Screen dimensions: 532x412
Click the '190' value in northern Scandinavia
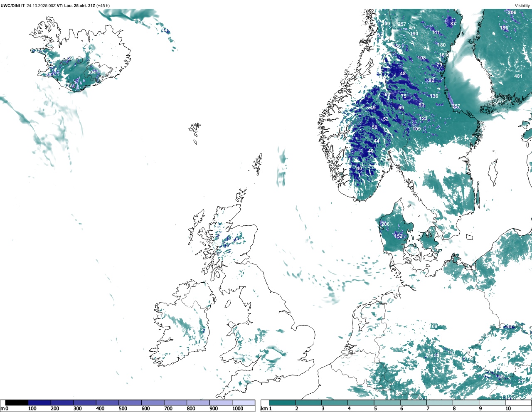414,34
